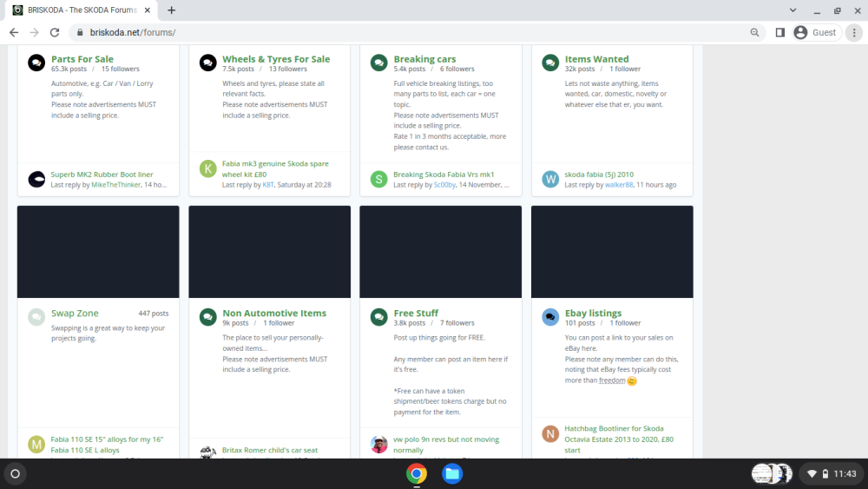Open Fabia 110 SE 15" alloys topic
The width and height of the screenshot is (868, 489).
click(107, 445)
